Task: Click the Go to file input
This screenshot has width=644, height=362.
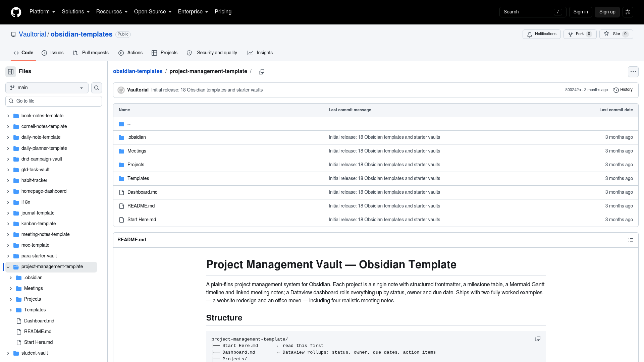Action: coord(54,101)
